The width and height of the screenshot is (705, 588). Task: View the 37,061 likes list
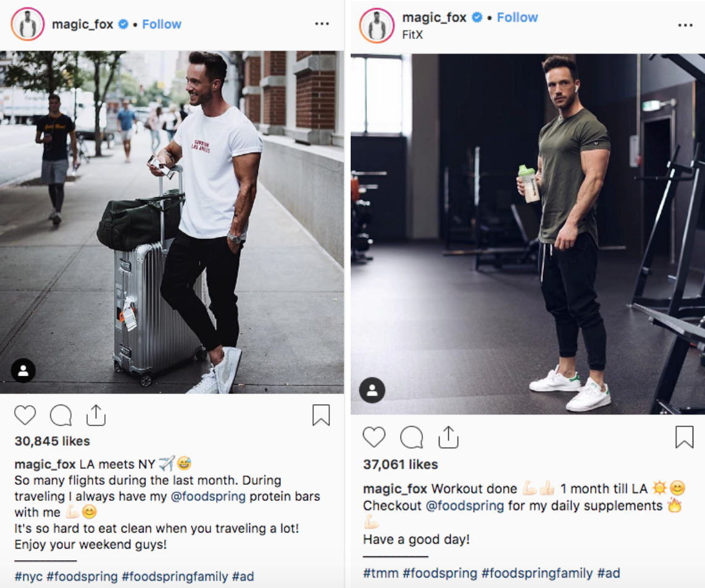click(401, 464)
